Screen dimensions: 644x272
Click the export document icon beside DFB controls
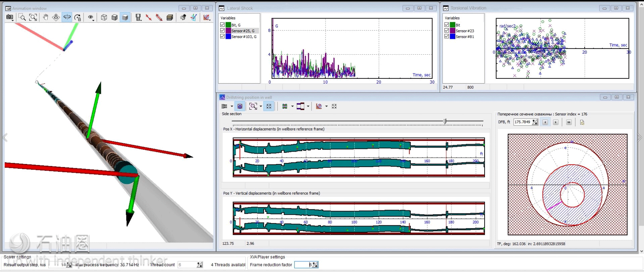(x=582, y=122)
